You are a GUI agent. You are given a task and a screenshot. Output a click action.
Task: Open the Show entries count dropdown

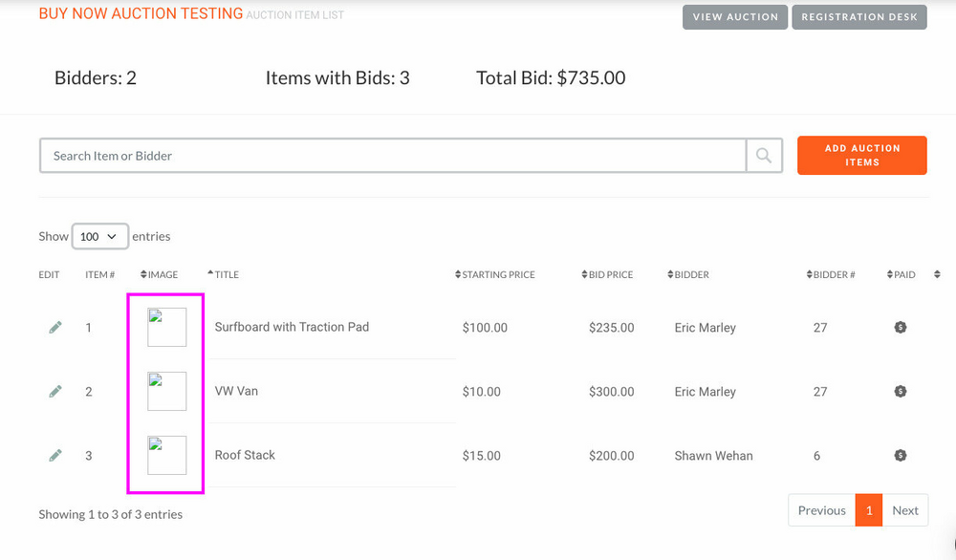coord(100,236)
